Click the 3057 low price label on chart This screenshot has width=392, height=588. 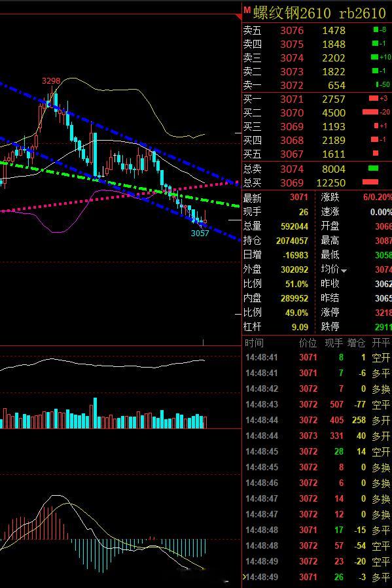coord(200,233)
